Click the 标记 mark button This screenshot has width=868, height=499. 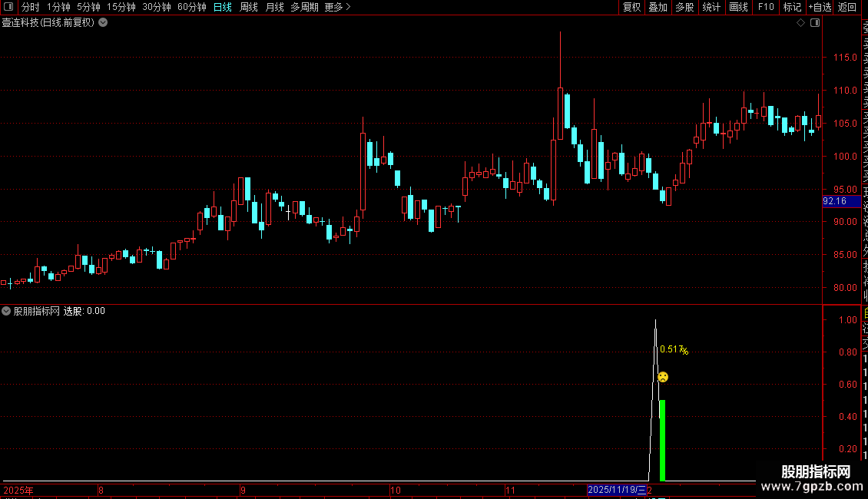point(792,7)
